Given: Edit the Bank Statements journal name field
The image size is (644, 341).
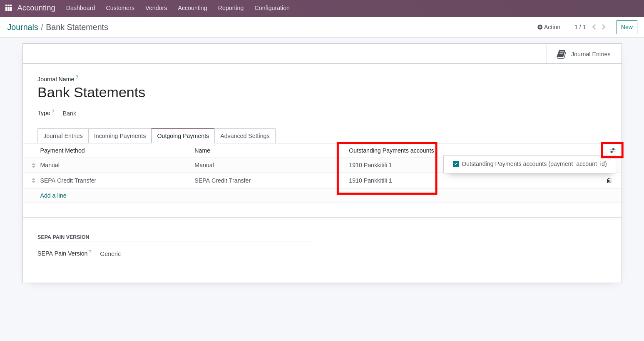Looking at the screenshot, I should (x=91, y=93).
